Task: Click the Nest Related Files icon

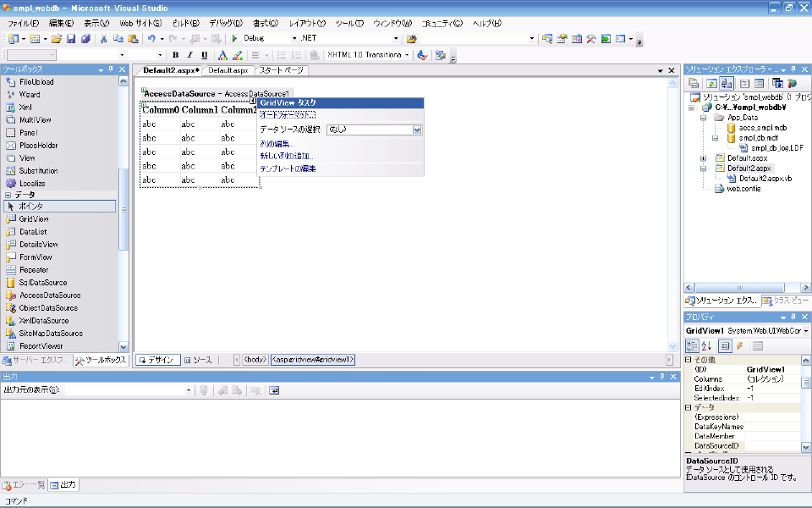Action: [x=726, y=84]
